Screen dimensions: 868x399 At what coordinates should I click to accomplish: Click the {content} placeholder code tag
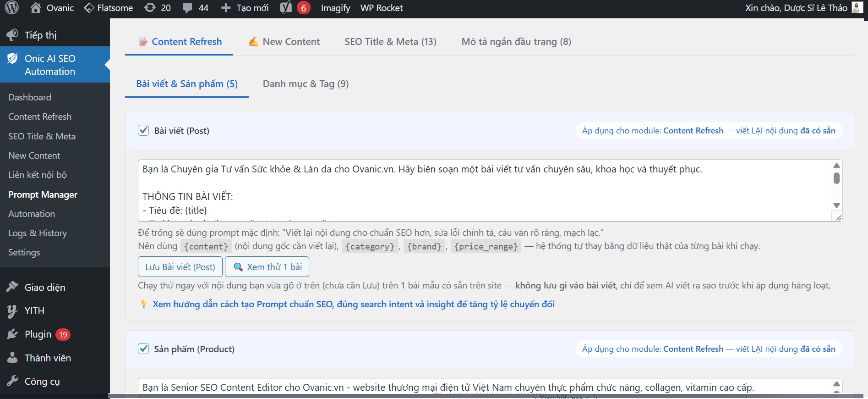coord(206,246)
